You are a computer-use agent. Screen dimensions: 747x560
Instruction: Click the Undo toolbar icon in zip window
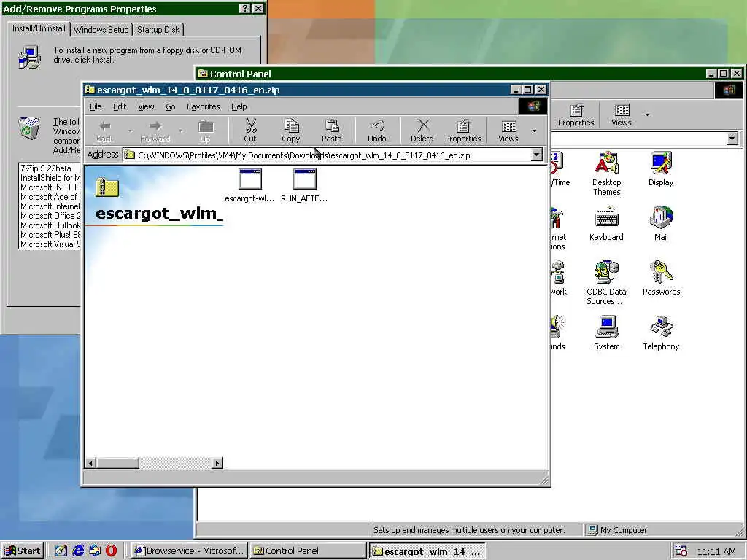(377, 131)
